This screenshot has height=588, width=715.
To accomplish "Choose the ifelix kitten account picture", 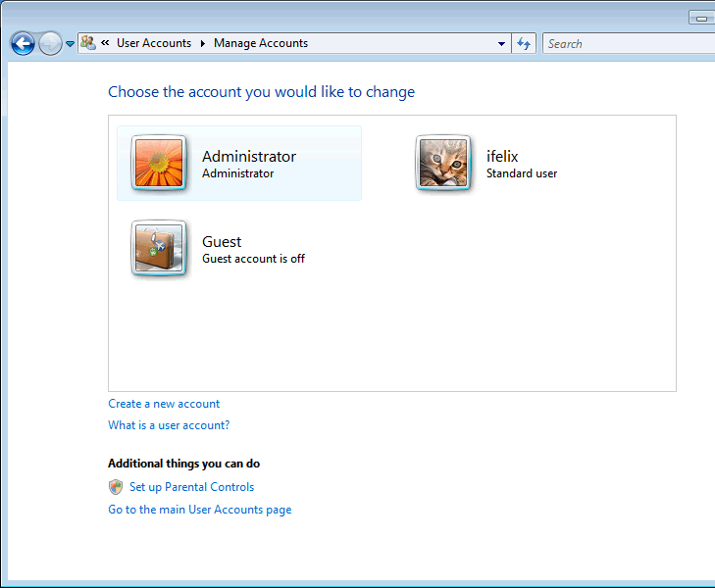I will point(443,163).
